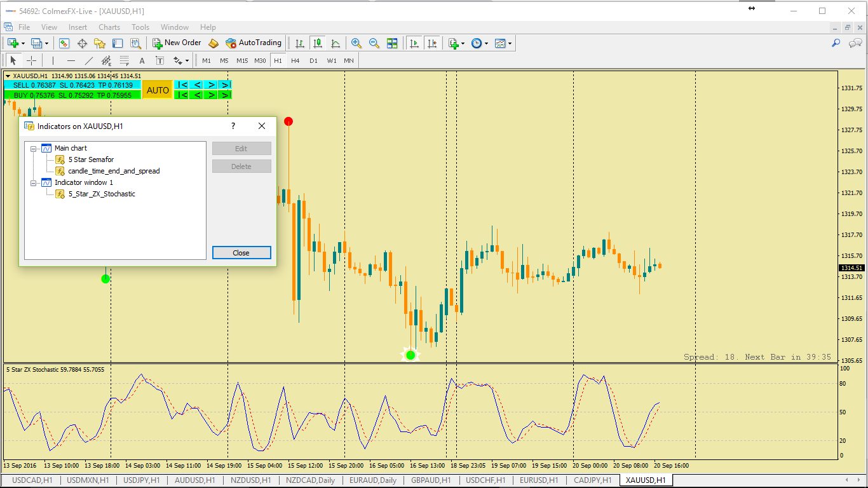Viewport: 868px width, 488px height.
Task: Select the vertical line drawing tool
Action: pyautogui.click(x=53, y=60)
